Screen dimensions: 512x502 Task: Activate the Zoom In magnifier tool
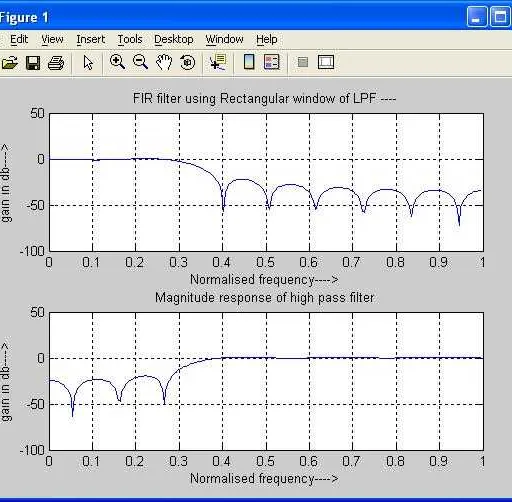coord(117,62)
